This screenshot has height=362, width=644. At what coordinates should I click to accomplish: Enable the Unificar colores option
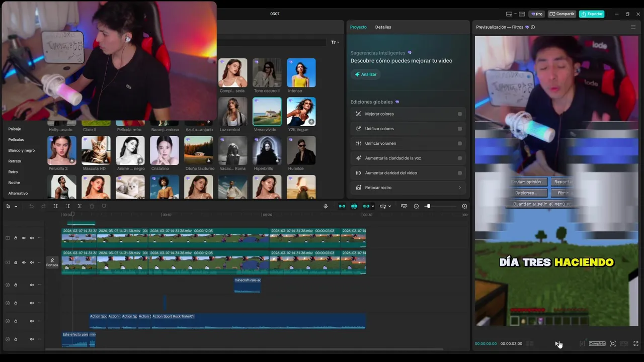460,129
